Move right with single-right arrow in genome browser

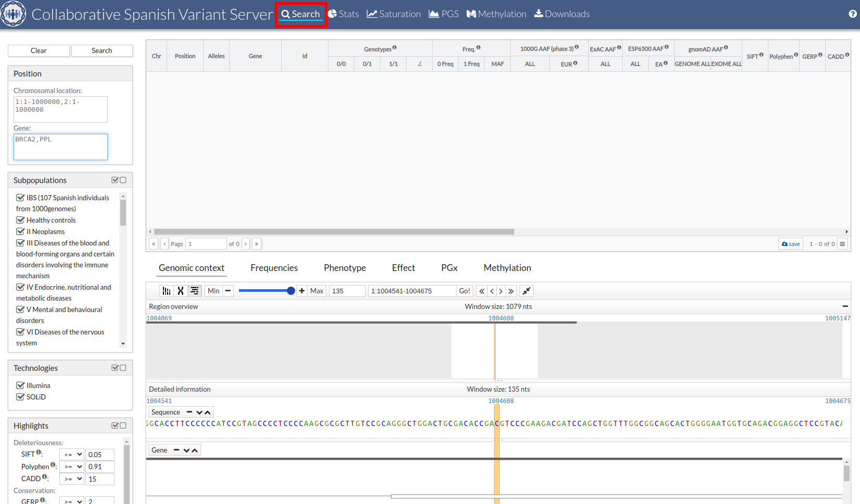pos(501,291)
